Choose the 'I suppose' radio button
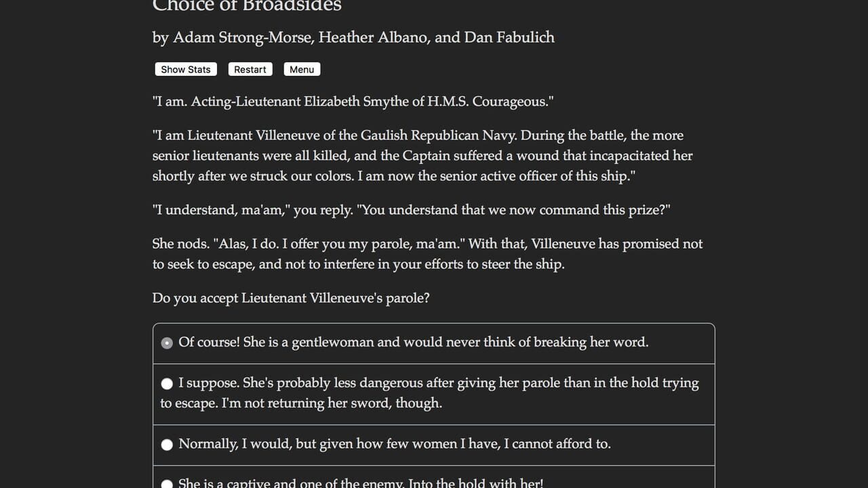This screenshot has height=488, width=868. (x=167, y=384)
